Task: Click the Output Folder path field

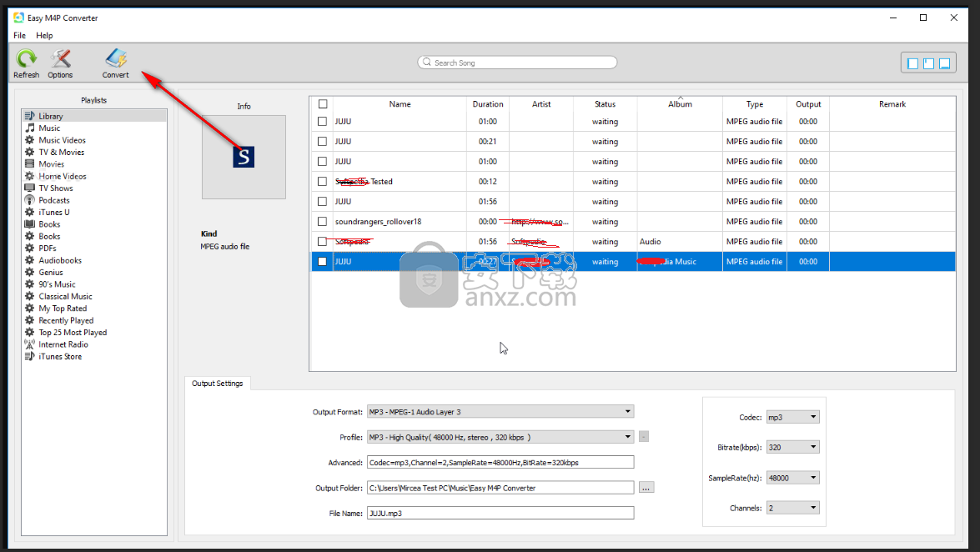Action: tap(500, 488)
